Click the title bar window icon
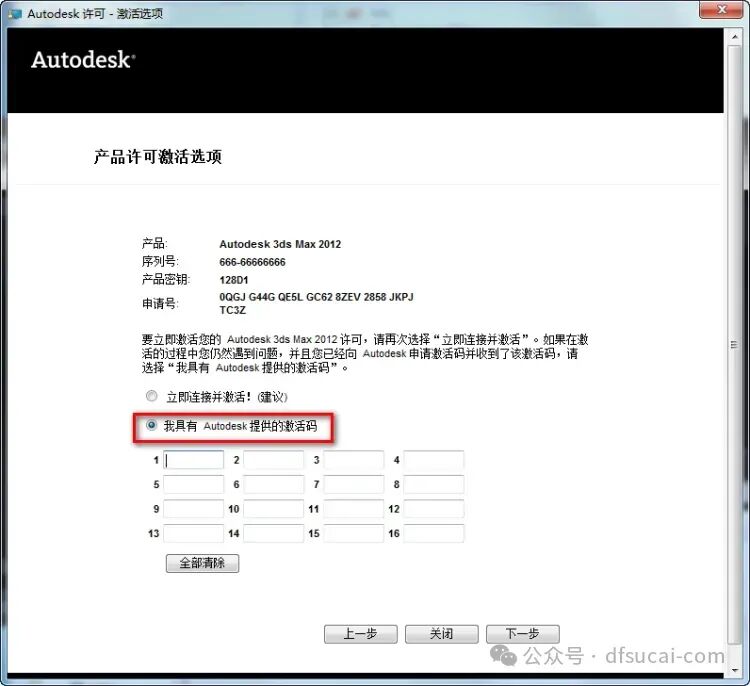The image size is (750, 686). [15, 13]
